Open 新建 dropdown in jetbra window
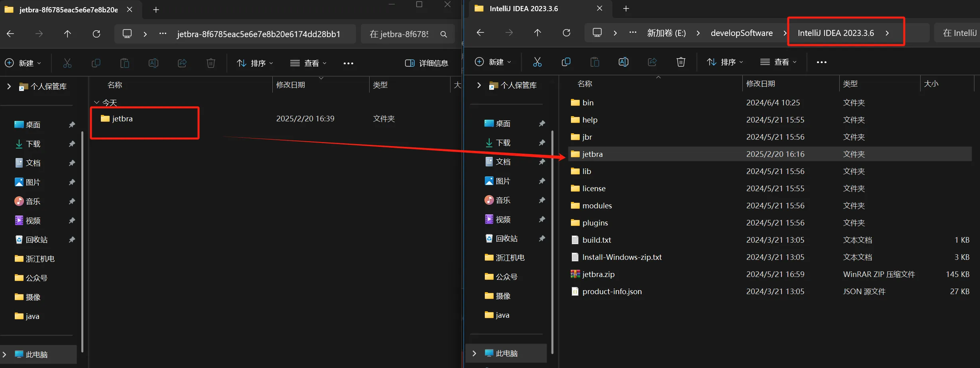980x368 pixels. [23, 63]
